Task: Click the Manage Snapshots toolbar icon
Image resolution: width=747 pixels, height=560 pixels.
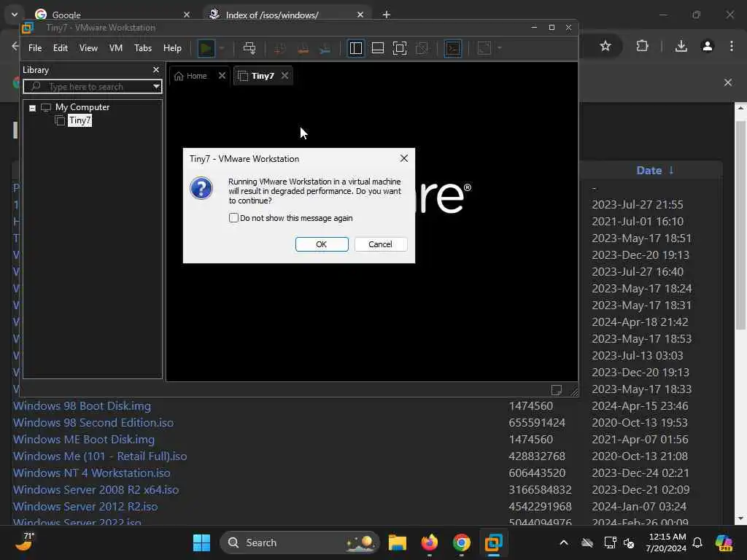Action: coord(325,48)
